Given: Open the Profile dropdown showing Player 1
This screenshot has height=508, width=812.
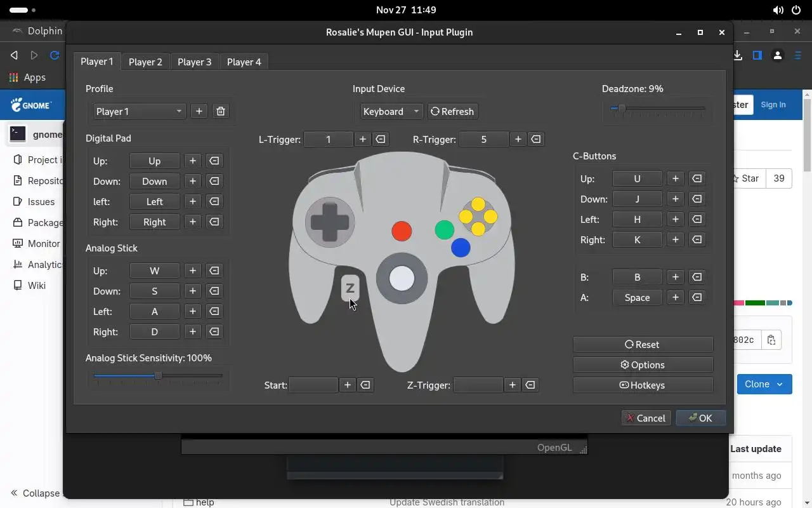Looking at the screenshot, I should click(x=140, y=111).
